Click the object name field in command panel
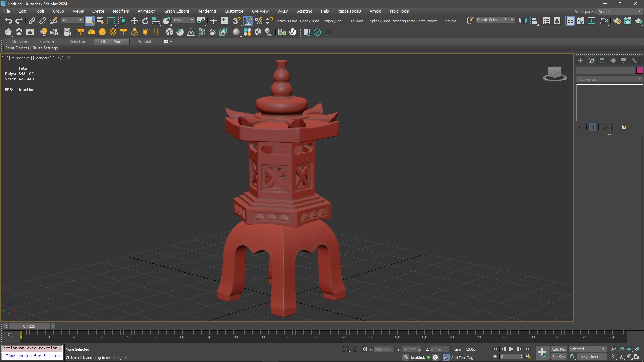Viewport: 644px width, 362px height. [605, 70]
